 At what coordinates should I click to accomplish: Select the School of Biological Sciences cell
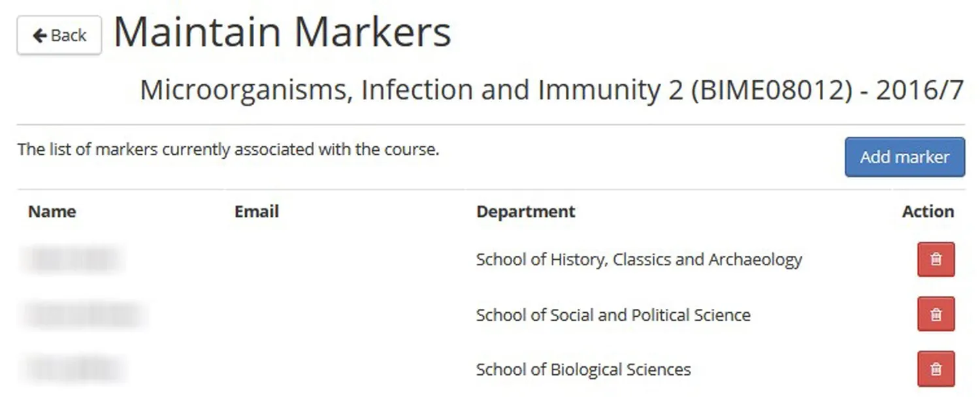tap(583, 370)
